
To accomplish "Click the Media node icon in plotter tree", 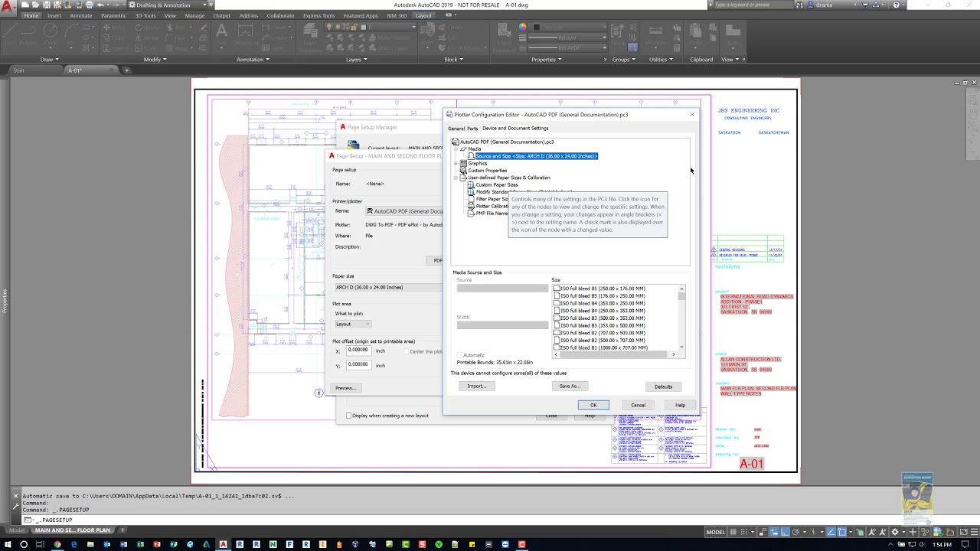I will coord(463,149).
